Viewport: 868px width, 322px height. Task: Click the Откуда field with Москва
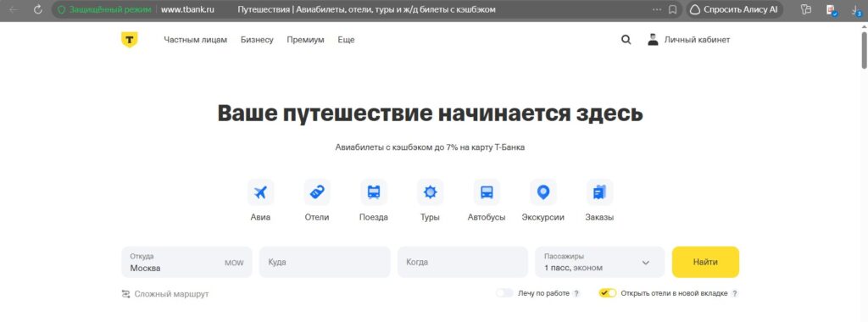coord(186,262)
